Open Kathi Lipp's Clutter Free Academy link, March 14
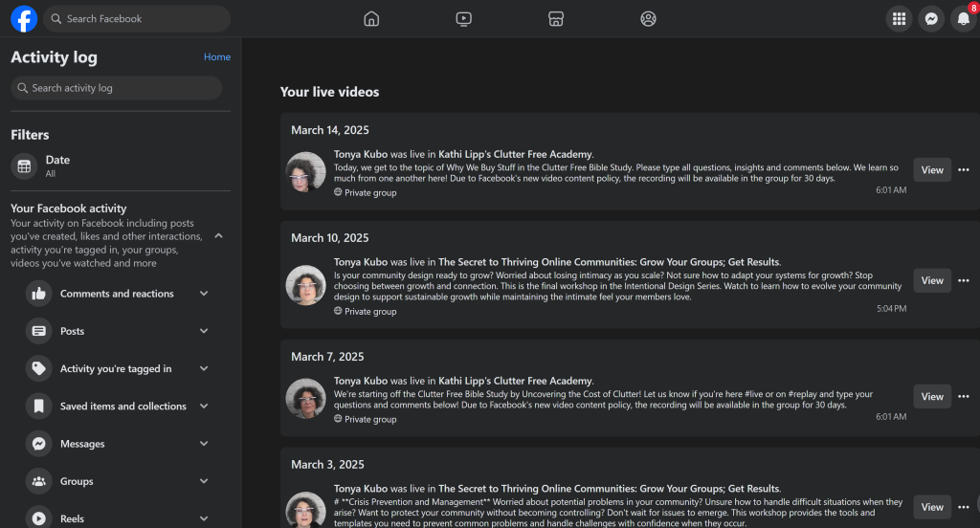Image resolution: width=980 pixels, height=528 pixels. click(x=515, y=154)
